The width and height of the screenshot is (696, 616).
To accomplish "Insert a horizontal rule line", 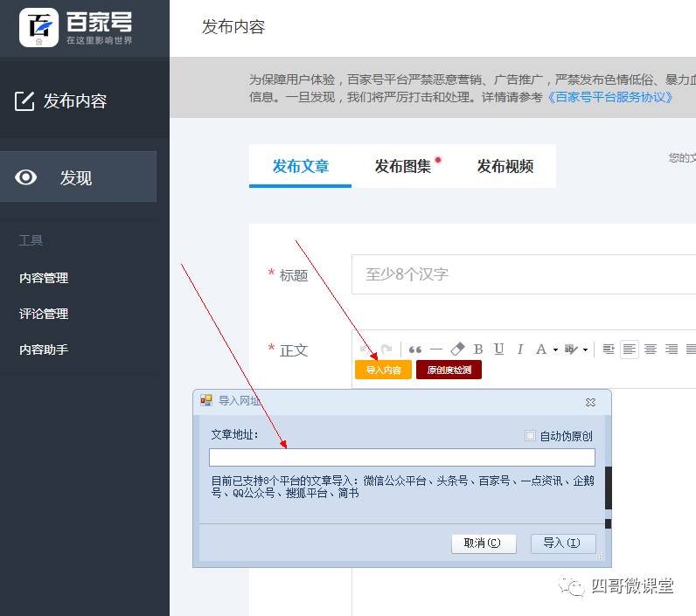I will (x=436, y=350).
